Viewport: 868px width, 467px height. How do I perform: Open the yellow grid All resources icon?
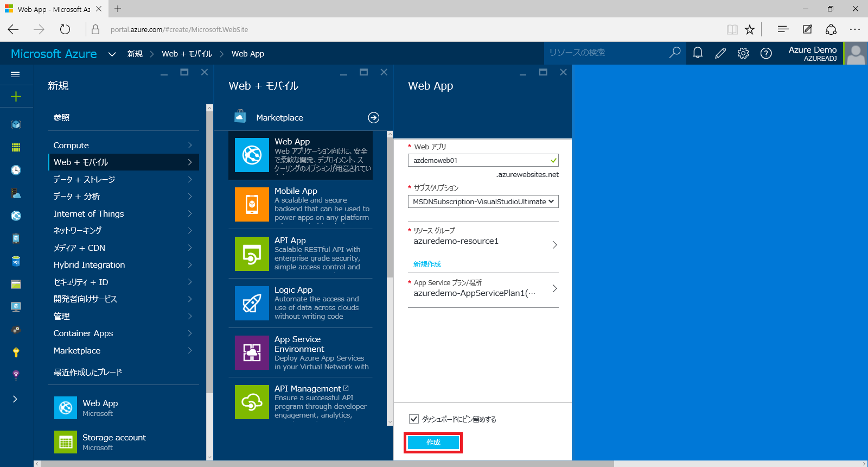[16, 147]
